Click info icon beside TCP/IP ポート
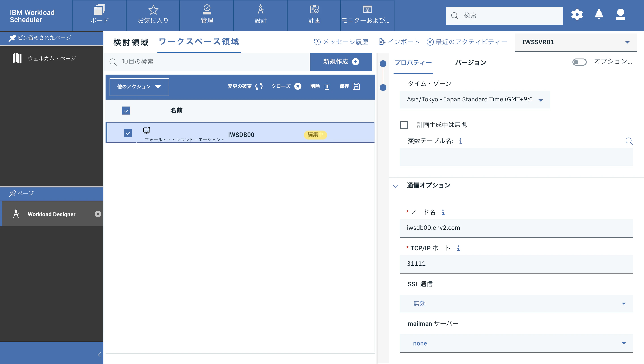The width and height of the screenshot is (644, 364). click(x=458, y=248)
